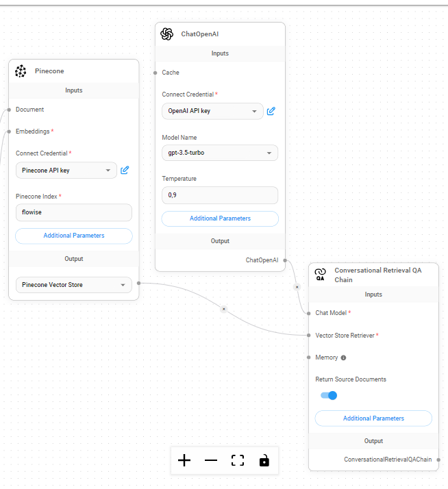Click the Pinecone Index input field
448x489 pixels.
(74, 212)
